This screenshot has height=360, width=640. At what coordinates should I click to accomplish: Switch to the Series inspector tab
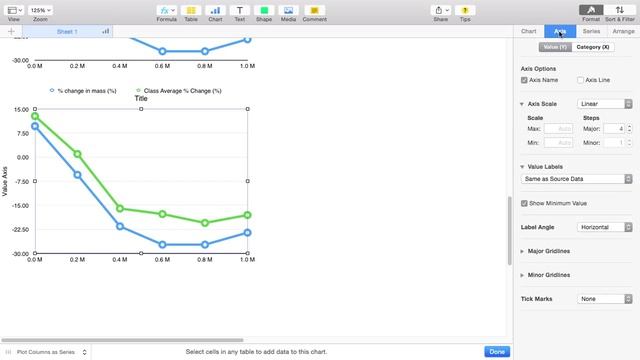tap(591, 31)
